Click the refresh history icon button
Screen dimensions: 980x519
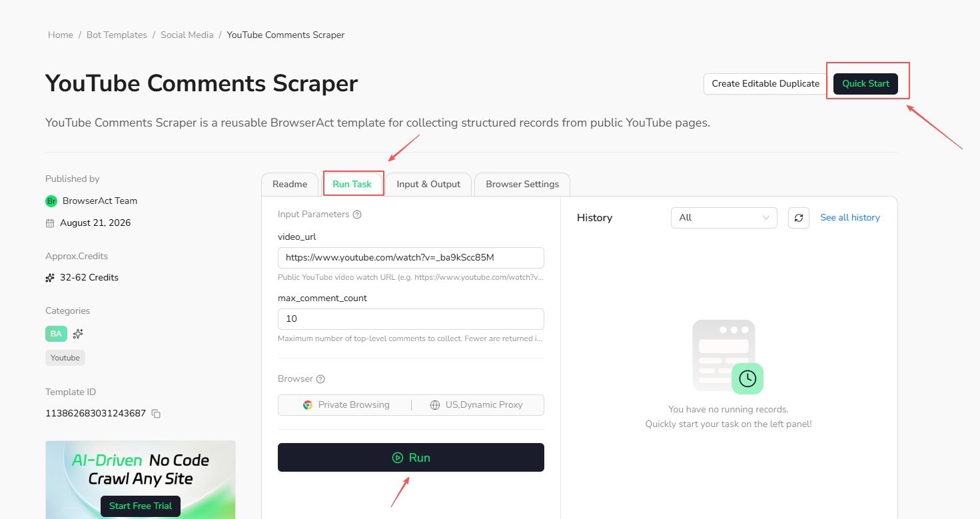[799, 218]
